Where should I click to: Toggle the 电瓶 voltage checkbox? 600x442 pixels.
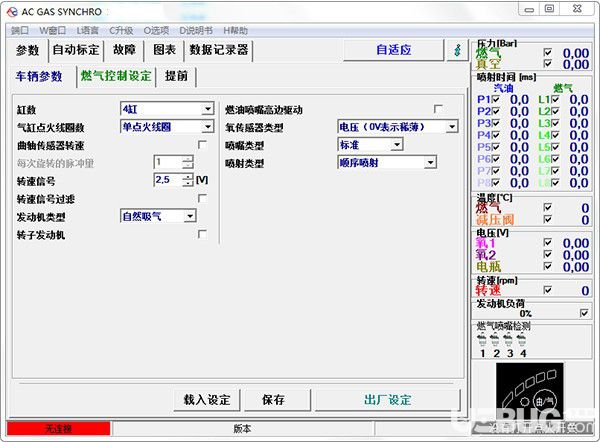(548, 266)
